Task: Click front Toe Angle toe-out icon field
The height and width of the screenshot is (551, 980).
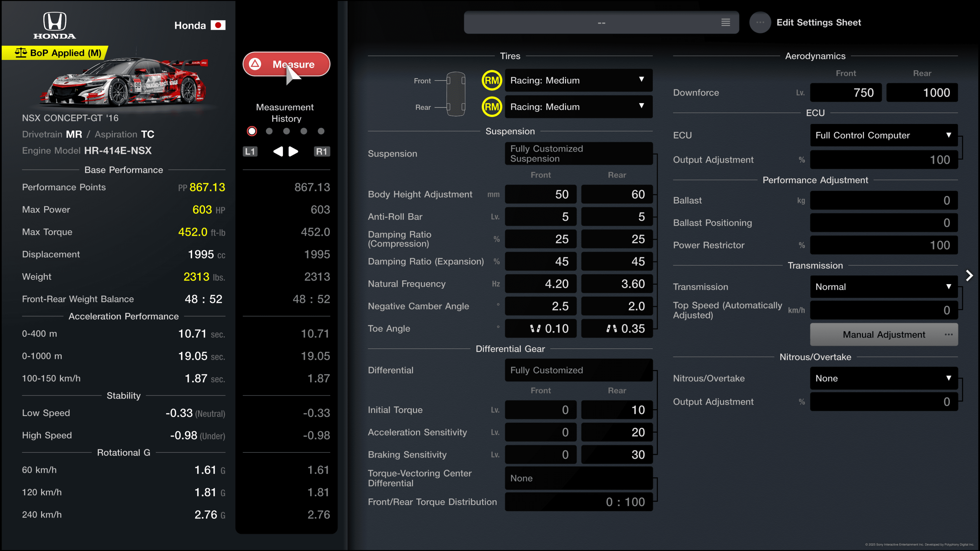Action: click(x=541, y=329)
